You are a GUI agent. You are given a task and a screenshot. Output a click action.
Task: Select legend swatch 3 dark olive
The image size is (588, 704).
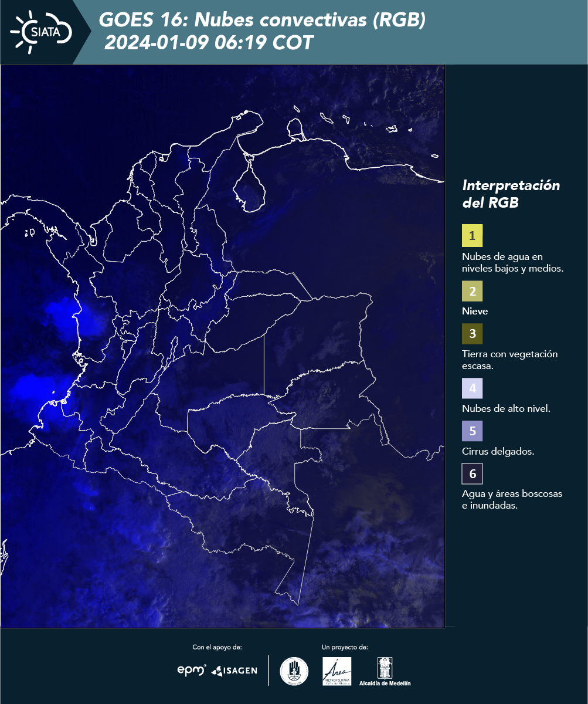tap(472, 334)
